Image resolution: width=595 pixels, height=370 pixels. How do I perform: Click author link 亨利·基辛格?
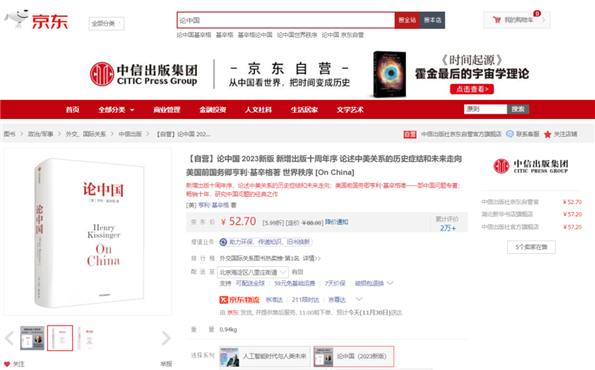pos(213,205)
